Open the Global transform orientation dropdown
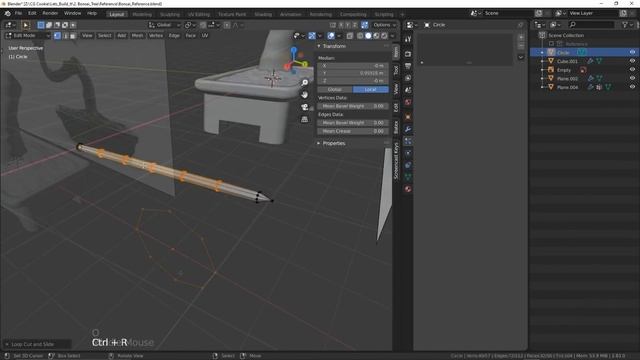 click(164, 25)
